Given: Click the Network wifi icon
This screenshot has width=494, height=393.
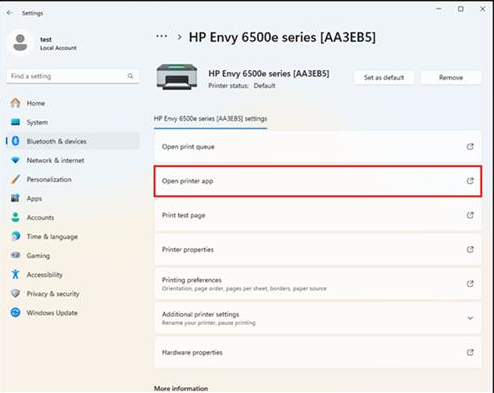Looking at the screenshot, I should pos(15,160).
